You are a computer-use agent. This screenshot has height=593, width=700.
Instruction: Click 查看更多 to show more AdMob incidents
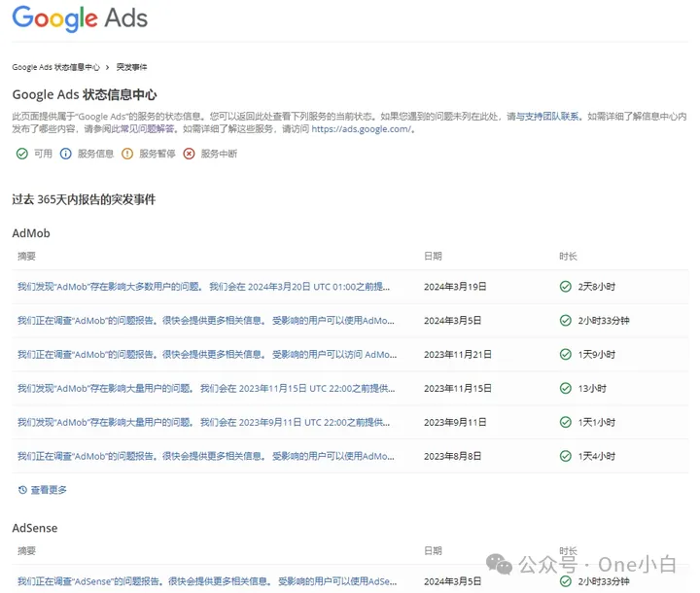[49, 490]
